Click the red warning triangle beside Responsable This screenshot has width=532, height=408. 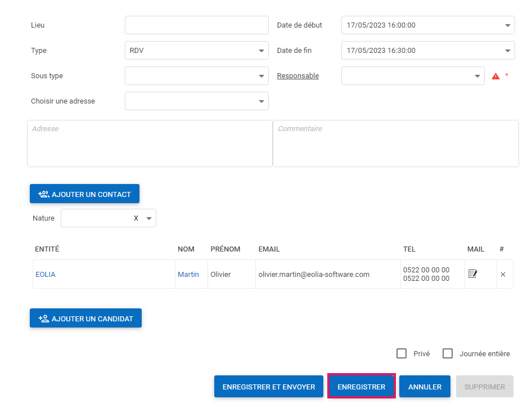tap(495, 76)
